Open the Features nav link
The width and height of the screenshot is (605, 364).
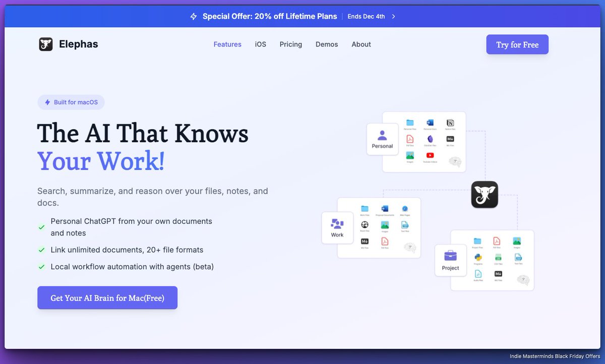coord(227,44)
